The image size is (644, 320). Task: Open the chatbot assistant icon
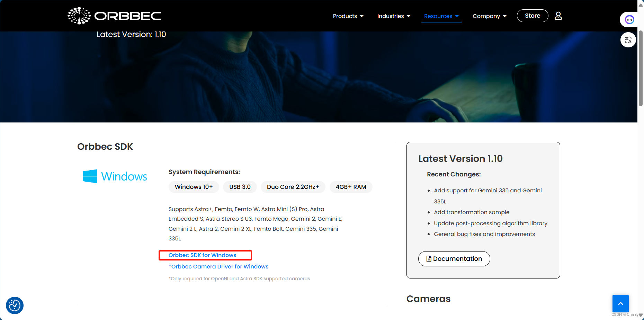coord(629,20)
